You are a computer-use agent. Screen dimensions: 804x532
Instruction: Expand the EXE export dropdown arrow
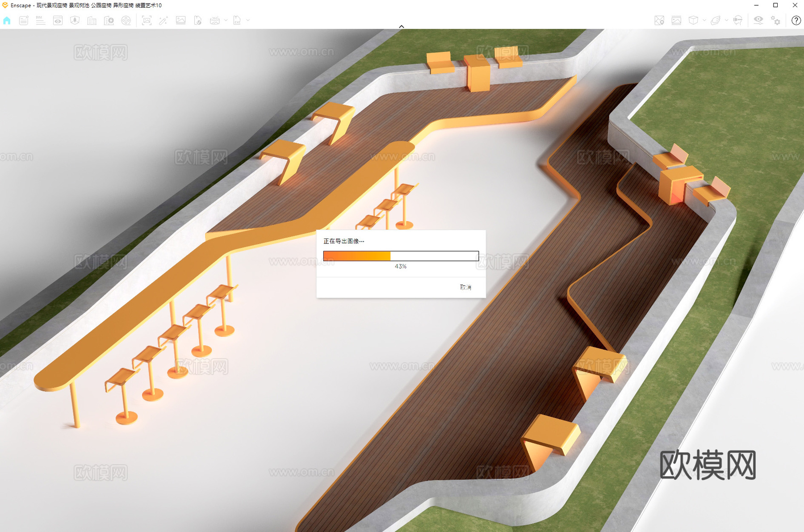pos(248,21)
